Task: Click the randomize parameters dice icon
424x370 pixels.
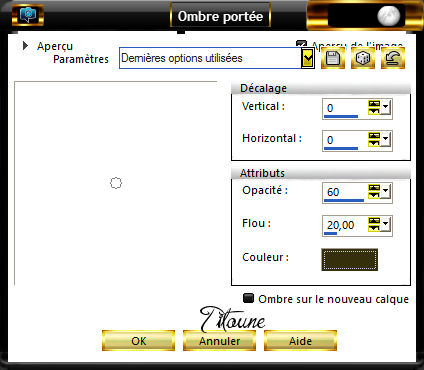Action: [x=363, y=58]
